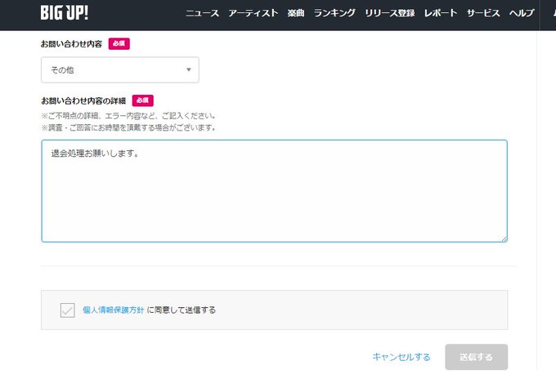Click the お問い合わせ内容の詳細 label
Viewport: 556px width, 392px height.
point(83,101)
